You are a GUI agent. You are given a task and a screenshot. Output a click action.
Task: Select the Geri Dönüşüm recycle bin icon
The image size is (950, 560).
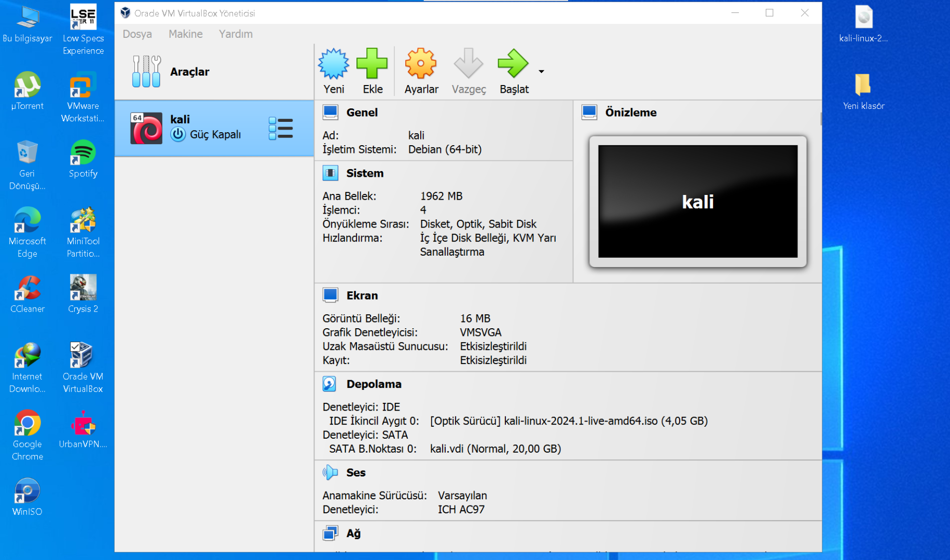point(27,165)
